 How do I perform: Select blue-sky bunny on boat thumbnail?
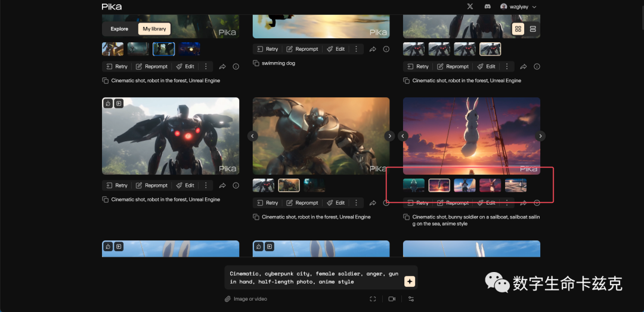(x=465, y=186)
